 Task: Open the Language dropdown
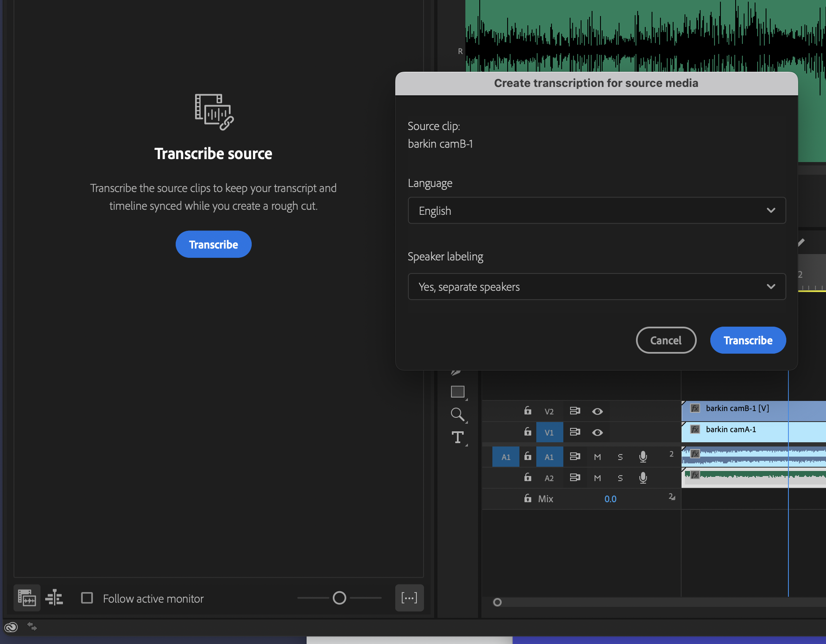point(596,211)
